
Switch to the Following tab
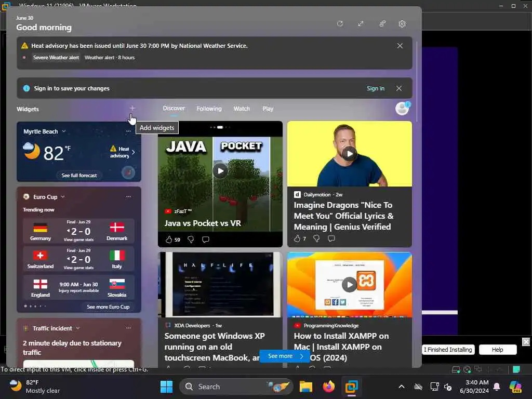point(209,109)
